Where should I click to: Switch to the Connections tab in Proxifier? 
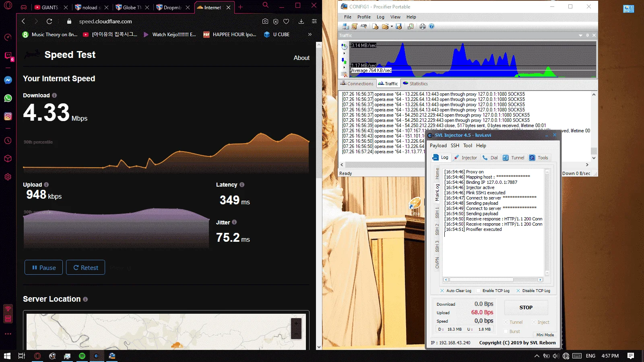click(357, 84)
